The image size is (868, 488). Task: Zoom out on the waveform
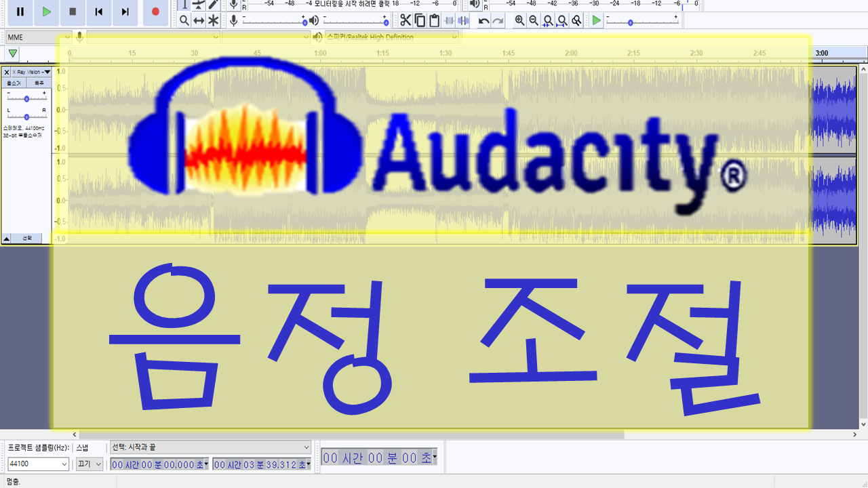pos(534,20)
